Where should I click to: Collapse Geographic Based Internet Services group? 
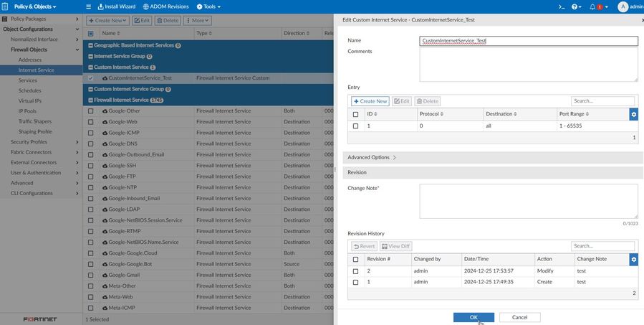(x=90, y=46)
